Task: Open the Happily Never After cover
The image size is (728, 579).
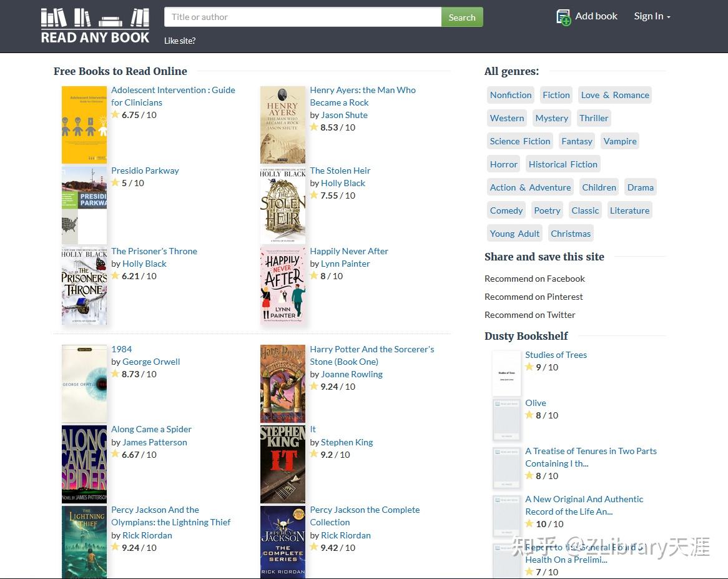Action: tap(283, 285)
